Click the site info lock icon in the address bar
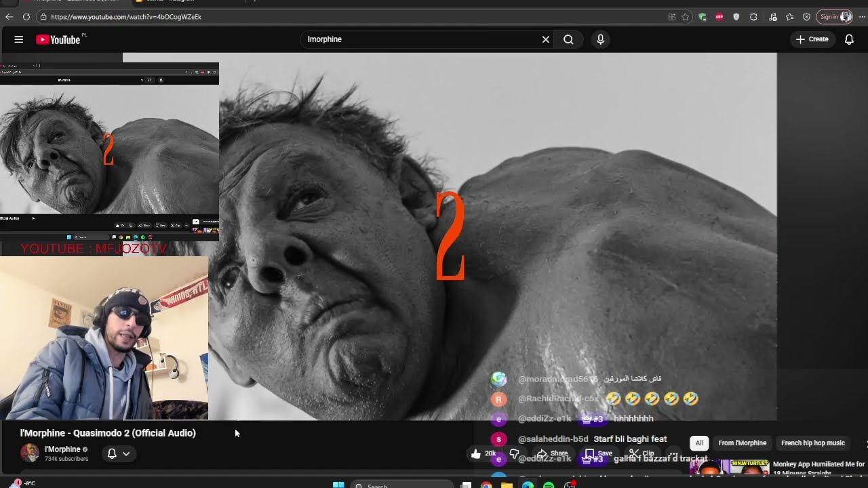Viewport: 868px width, 488px height. [43, 17]
